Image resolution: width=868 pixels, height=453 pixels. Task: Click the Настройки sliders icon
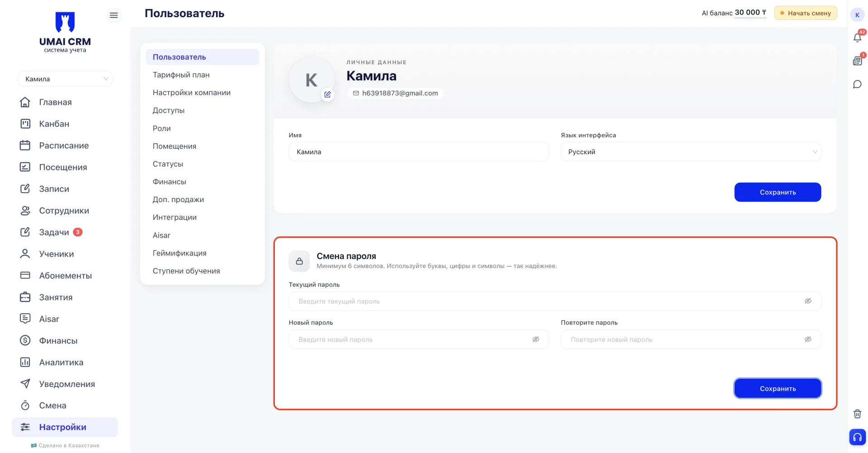click(25, 427)
